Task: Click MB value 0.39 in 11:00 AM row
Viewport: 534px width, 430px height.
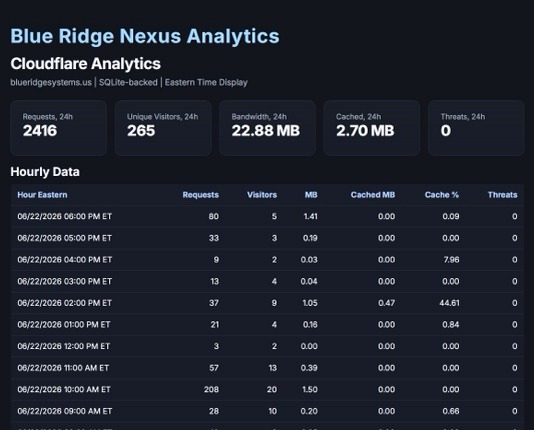Action: click(x=309, y=368)
